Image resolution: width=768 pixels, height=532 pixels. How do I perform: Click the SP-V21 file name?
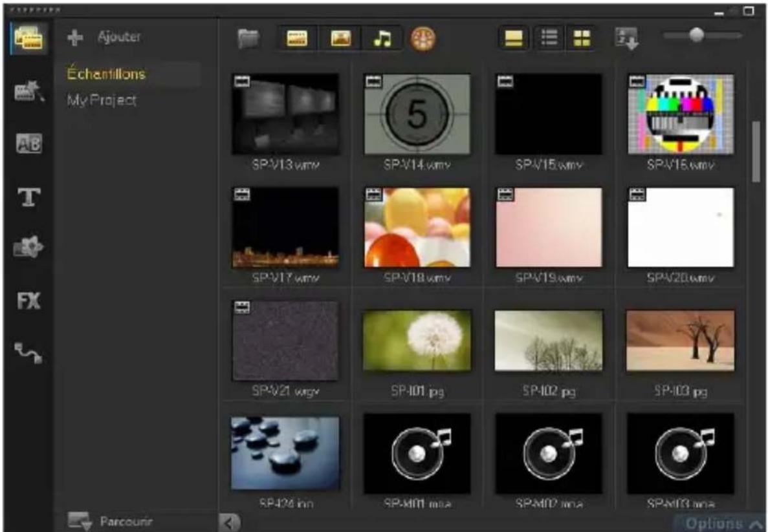[285, 391]
